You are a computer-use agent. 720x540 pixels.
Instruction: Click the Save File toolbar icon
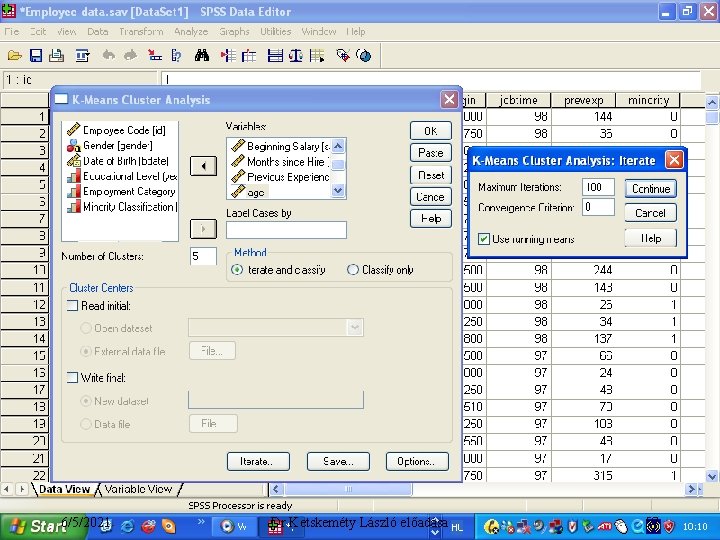pos(36,56)
